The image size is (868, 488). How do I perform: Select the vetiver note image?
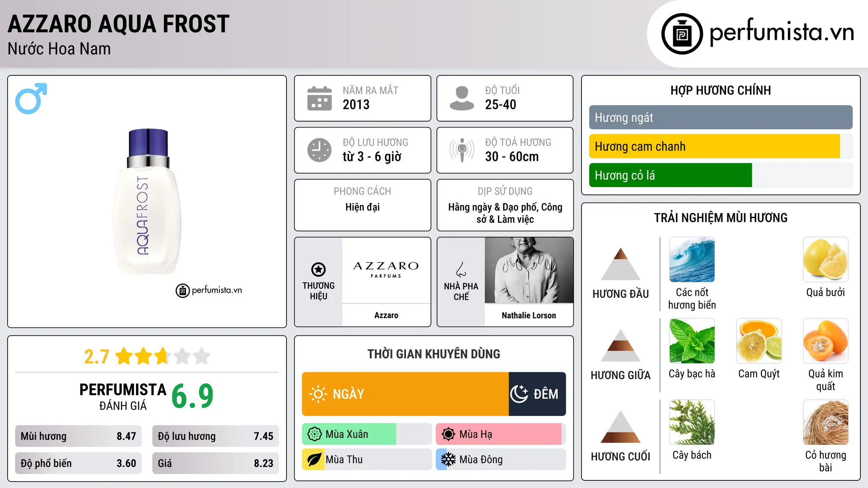click(826, 422)
